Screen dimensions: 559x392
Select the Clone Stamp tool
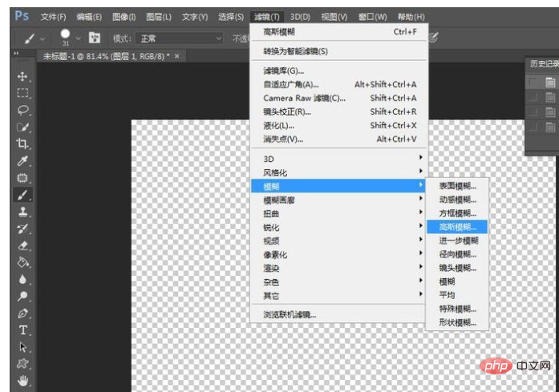click(x=22, y=212)
